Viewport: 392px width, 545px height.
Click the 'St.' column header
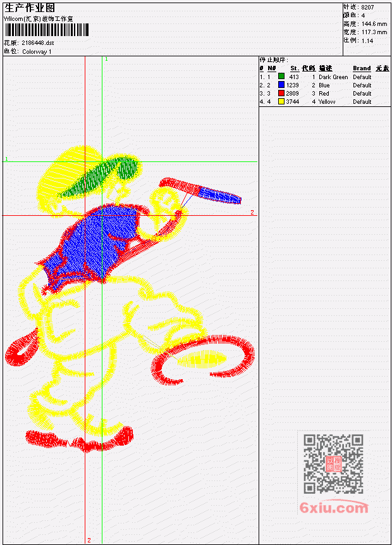295,68
